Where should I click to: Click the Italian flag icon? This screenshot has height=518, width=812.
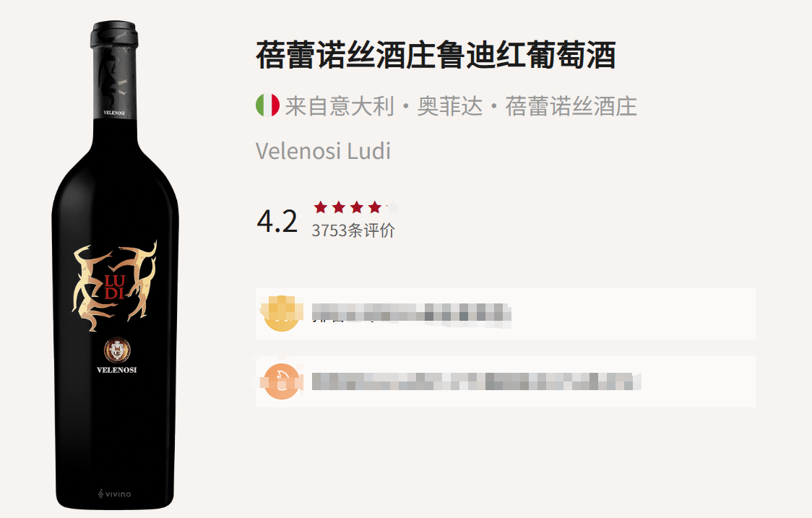tap(268, 105)
